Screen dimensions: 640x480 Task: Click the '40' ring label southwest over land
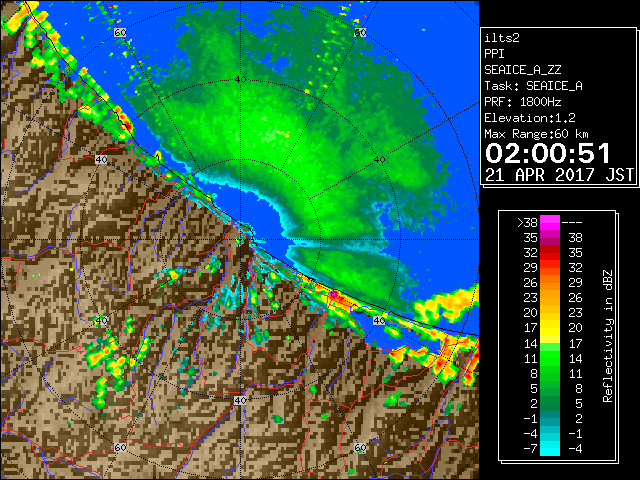point(101,321)
